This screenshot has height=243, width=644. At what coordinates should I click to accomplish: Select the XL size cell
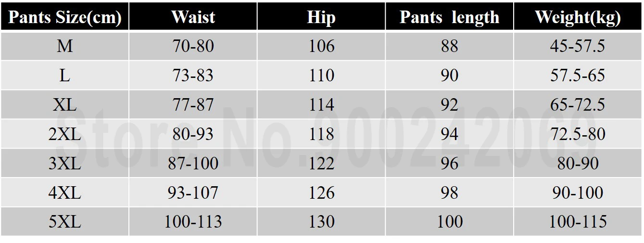(x=64, y=105)
